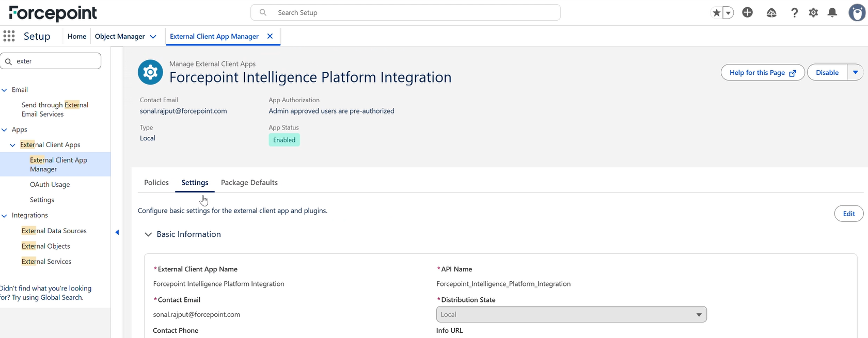The width and height of the screenshot is (868, 338).
Task: Collapse the Basic Information section
Action: [x=148, y=234]
